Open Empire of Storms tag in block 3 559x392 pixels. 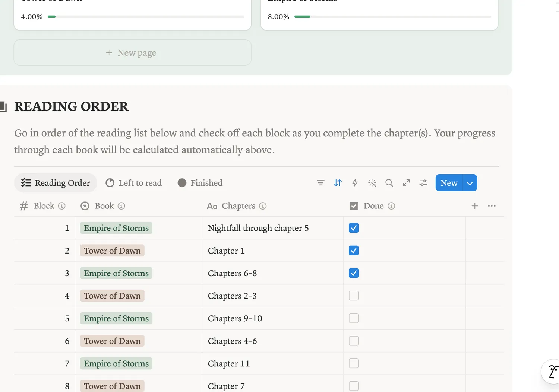(x=116, y=273)
